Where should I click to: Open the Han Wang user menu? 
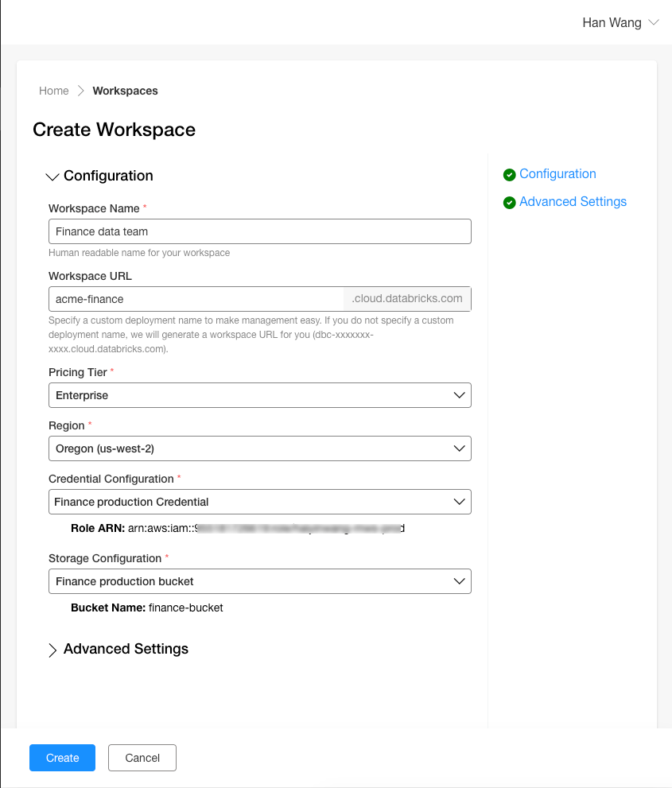click(x=612, y=22)
